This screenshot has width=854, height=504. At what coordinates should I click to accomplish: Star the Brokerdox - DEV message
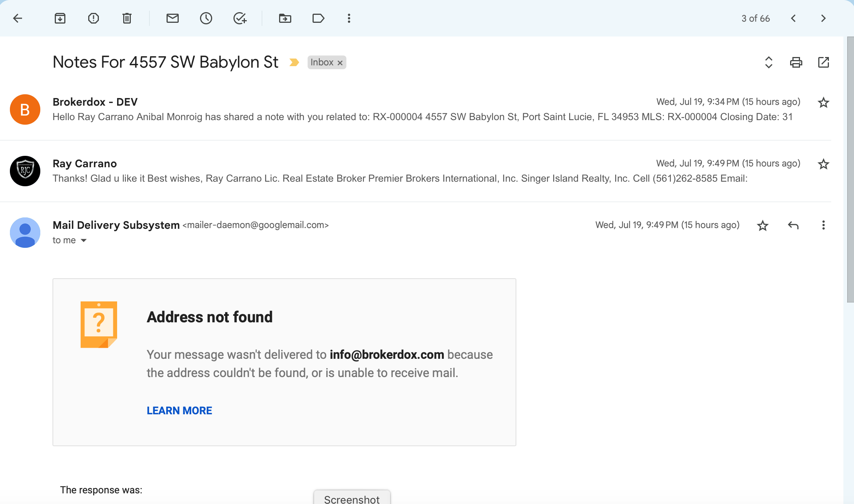point(824,103)
